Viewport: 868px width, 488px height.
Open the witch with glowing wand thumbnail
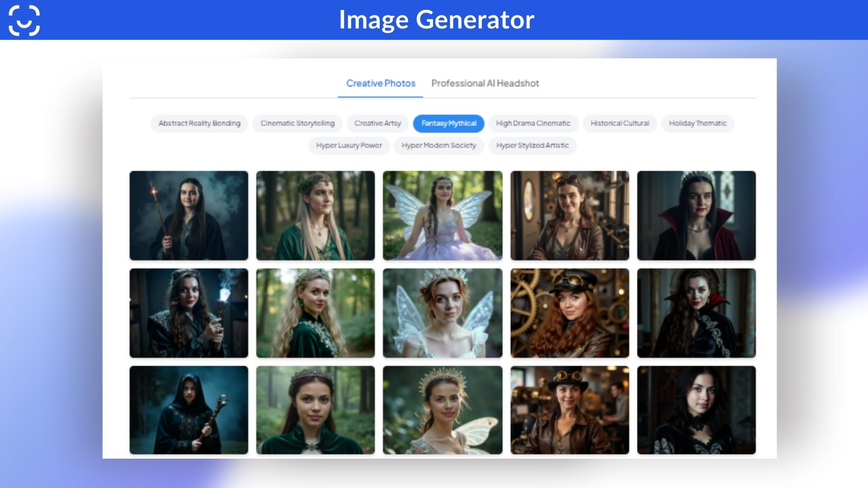pos(189,216)
